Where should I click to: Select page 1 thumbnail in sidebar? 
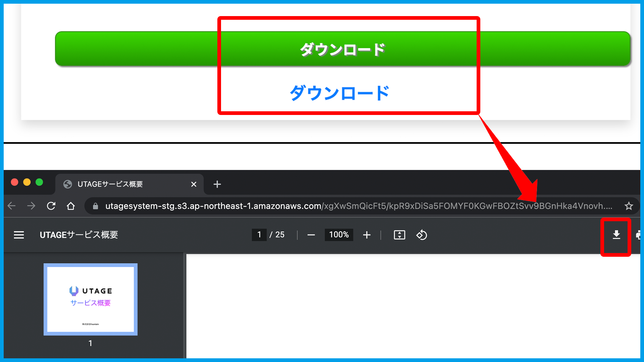click(91, 299)
